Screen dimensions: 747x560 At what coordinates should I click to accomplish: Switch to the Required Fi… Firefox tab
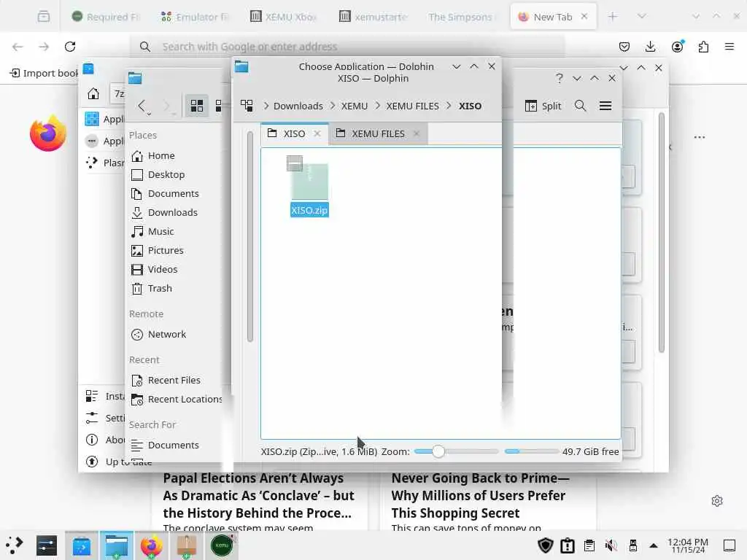point(106,17)
